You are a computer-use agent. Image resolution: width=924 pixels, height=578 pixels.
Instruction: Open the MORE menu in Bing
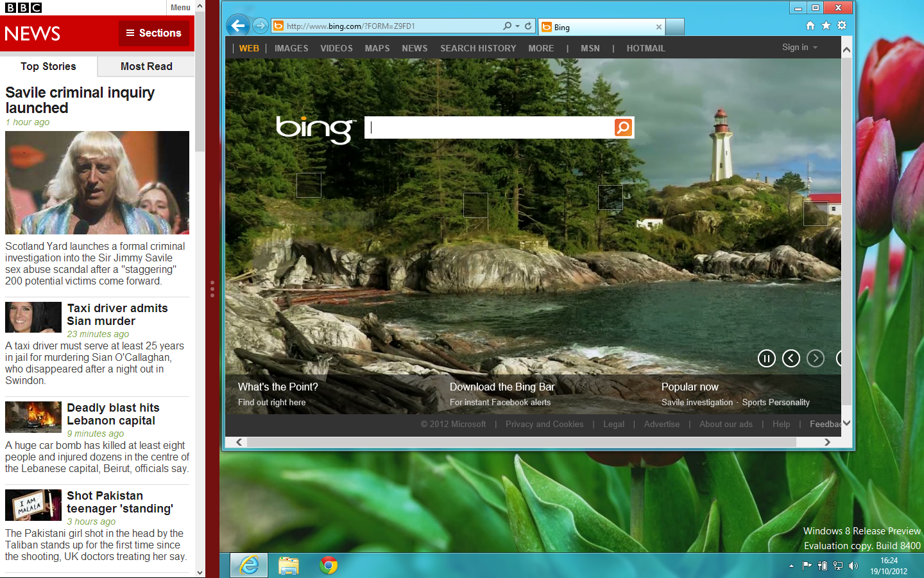(541, 48)
